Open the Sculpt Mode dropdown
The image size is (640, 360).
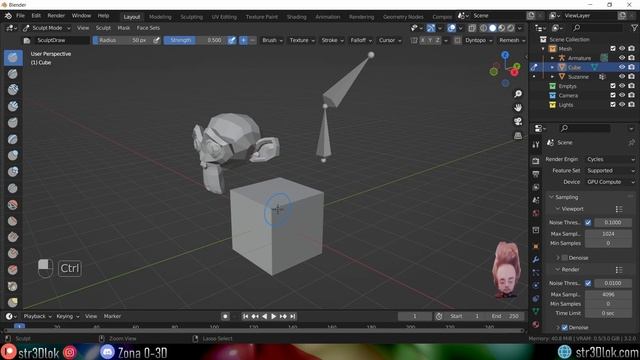click(47, 28)
